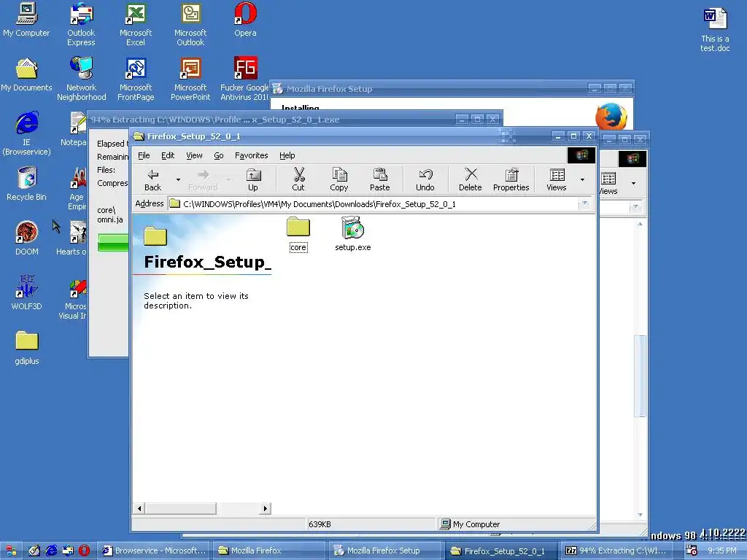Open the Back button history dropdown arrow
This screenshot has width=747, height=560.
[x=178, y=179]
